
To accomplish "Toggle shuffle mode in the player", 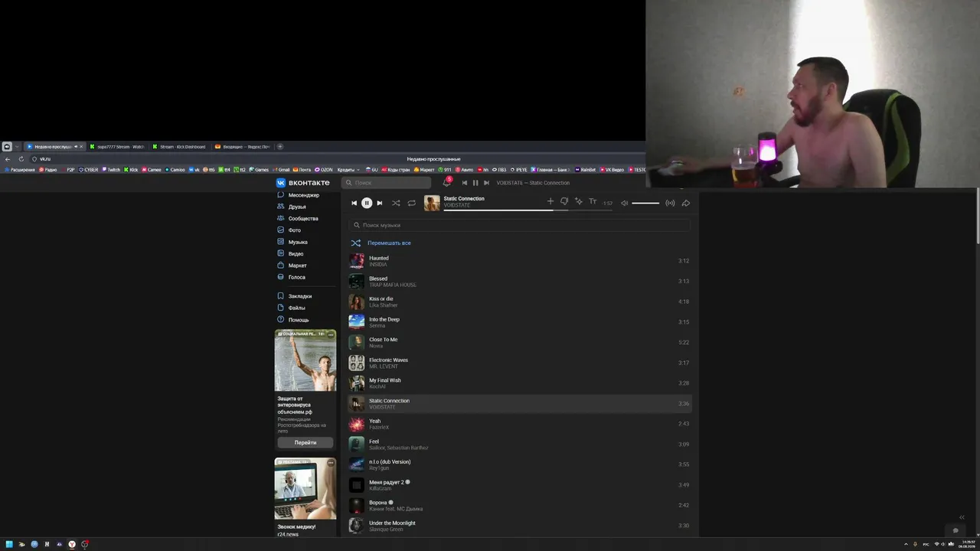I will 396,203.
